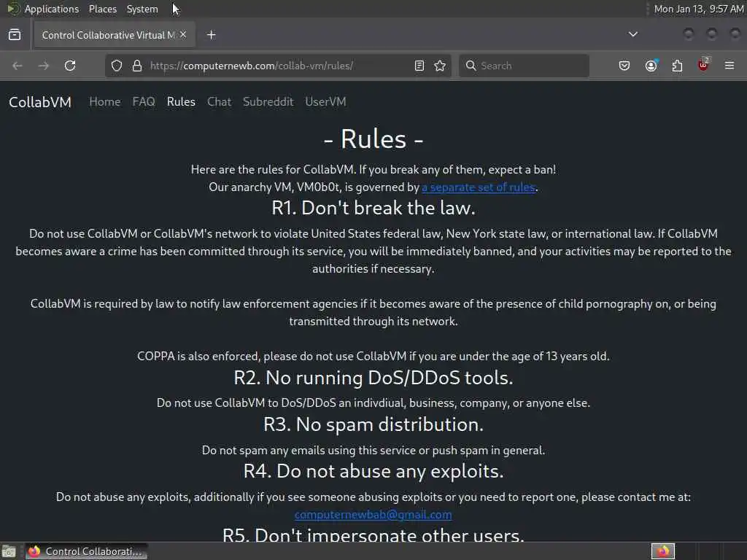This screenshot has width=747, height=560.
Task: Click the MATE logo icon in top panel
Action: coord(13,9)
